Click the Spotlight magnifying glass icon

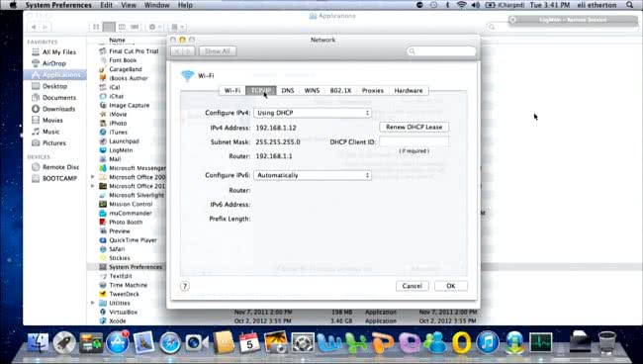tap(629, 5)
